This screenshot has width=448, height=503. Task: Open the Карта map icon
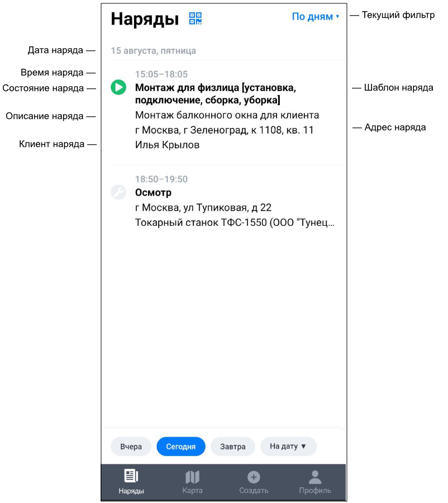click(x=192, y=477)
